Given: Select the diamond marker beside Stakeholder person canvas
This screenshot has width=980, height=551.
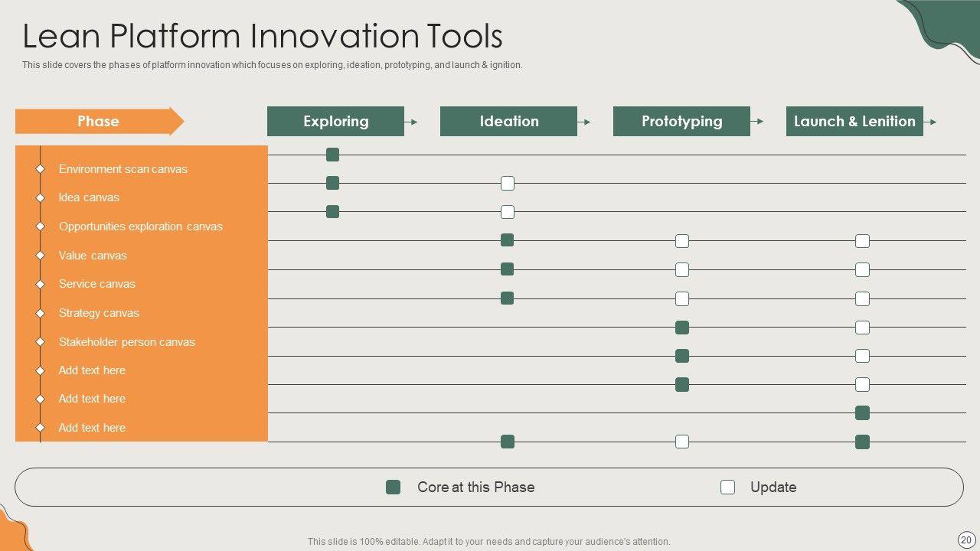Looking at the screenshot, I should point(41,342).
